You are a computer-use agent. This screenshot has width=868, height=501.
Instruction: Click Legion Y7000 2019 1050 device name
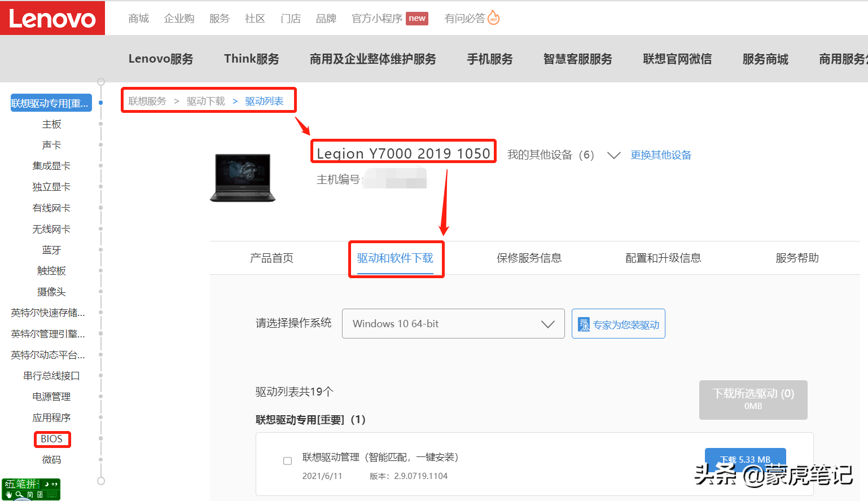coord(404,153)
